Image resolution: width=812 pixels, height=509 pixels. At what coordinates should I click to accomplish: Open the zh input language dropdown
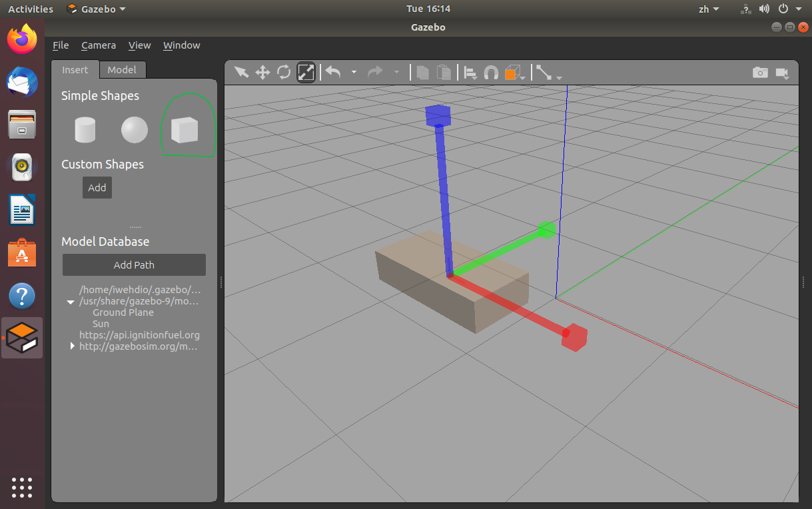click(709, 9)
